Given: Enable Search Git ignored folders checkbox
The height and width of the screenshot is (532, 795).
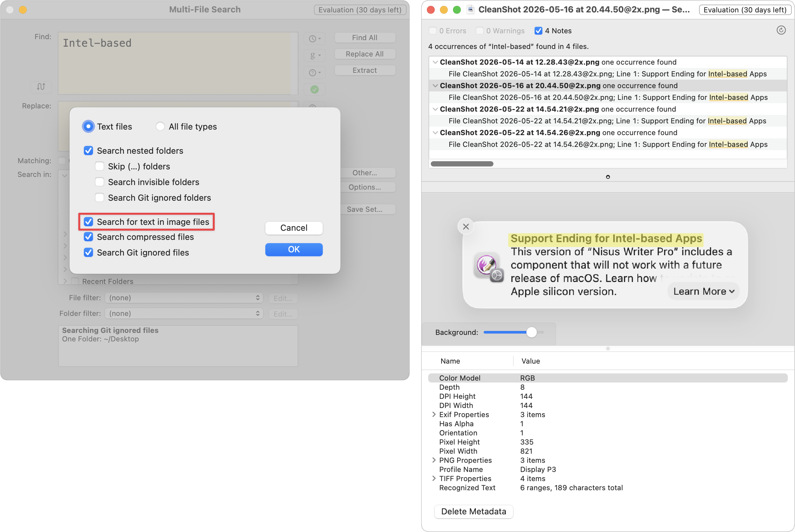Looking at the screenshot, I should coord(99,197).
